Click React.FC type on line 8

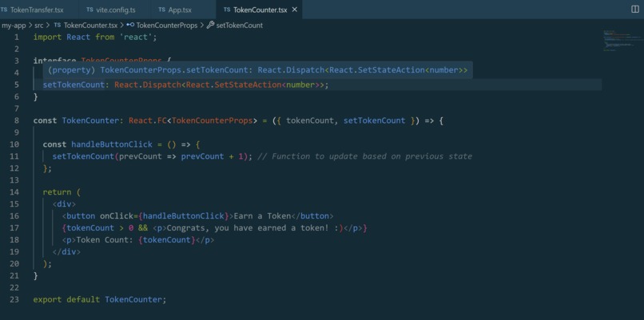tap(148, 120)
